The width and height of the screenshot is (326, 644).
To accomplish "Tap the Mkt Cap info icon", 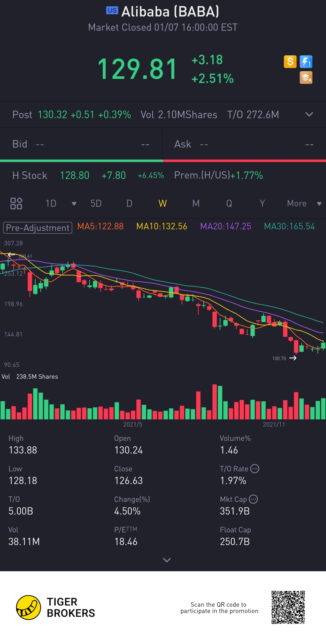I will pos(253,499).
